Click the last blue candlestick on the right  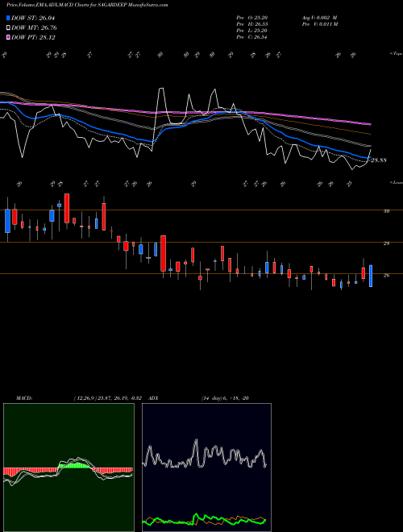click(x=371, y=276)
